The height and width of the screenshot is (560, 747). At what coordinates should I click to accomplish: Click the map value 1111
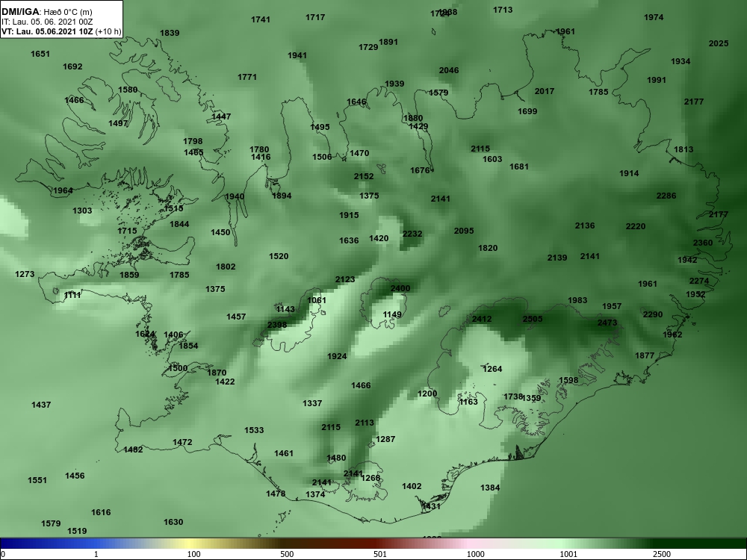[x=72, y=295]
